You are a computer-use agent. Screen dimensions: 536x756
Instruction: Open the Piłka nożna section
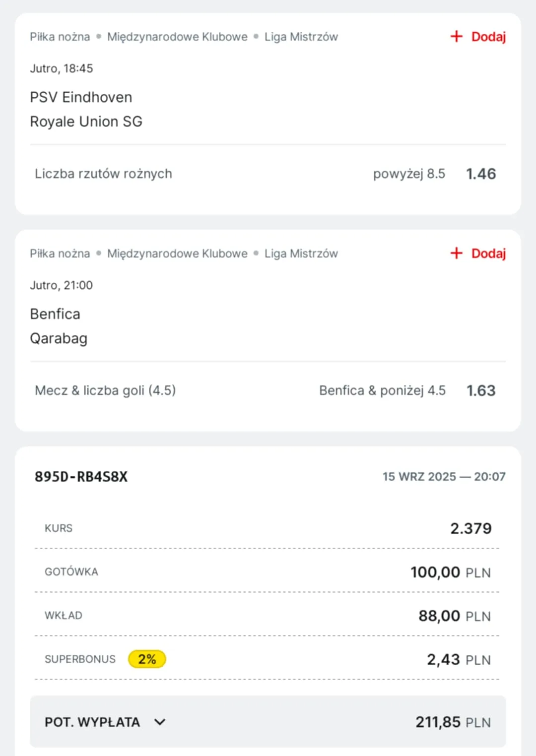coord(59,36)
